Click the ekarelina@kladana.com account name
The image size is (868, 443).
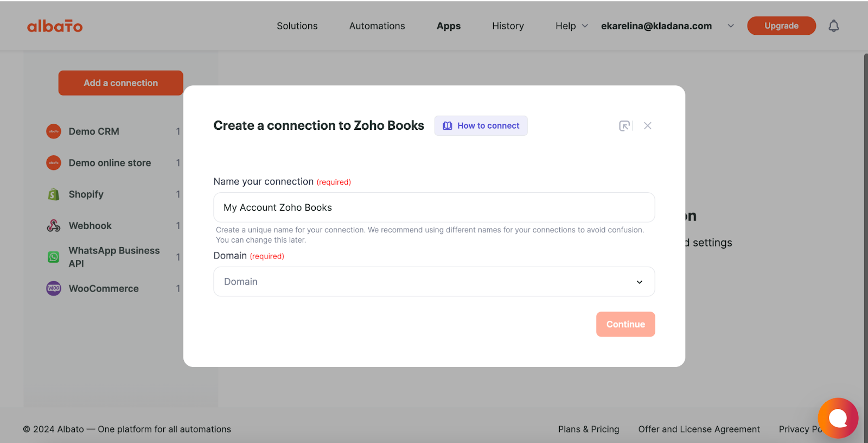(656, 26)
